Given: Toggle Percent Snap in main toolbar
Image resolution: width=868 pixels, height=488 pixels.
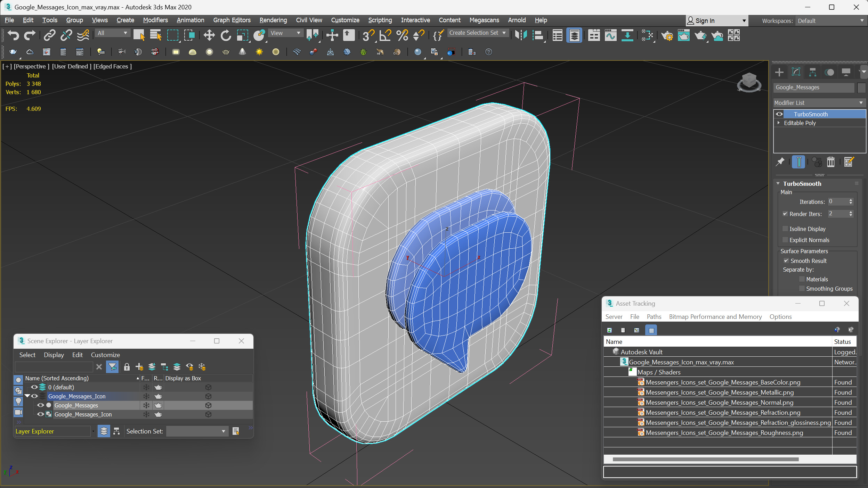Looking at the screenshot, I should [402, 35].
